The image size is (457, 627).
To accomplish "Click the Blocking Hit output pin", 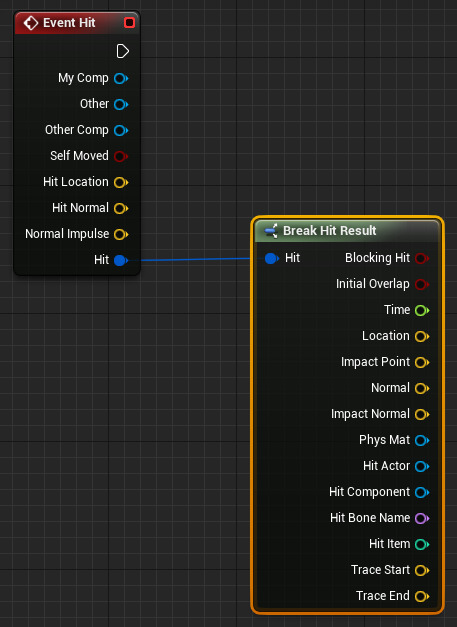I will [422, 258].
